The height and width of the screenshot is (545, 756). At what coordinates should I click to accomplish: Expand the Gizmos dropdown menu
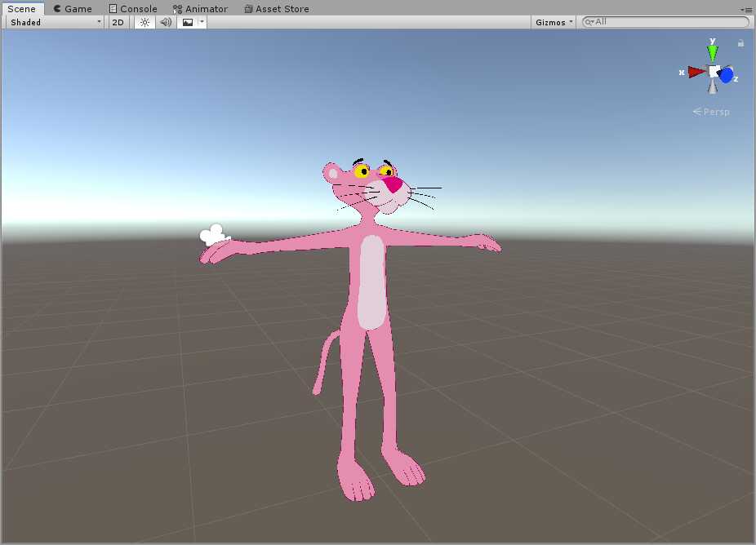554,22
